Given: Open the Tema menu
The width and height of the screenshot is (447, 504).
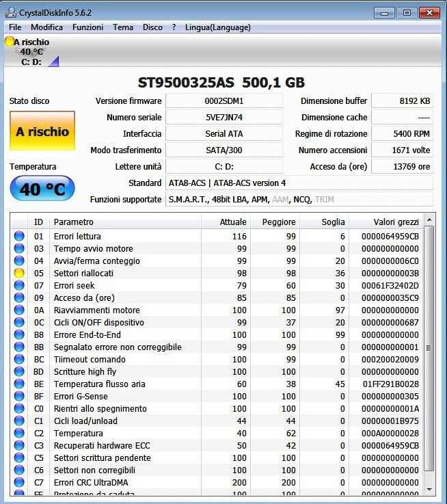Looking at the screenshot, I should [123, 27].
